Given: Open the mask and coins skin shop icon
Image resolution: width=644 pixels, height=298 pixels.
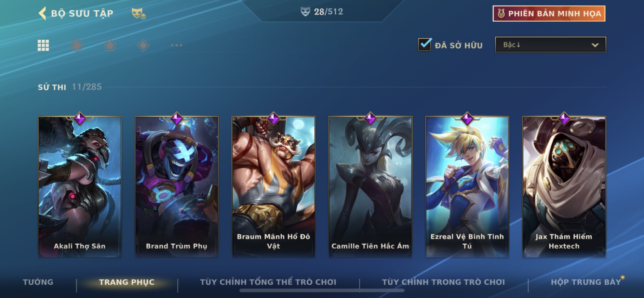Looking at the screenshot, I should point(138,14).
